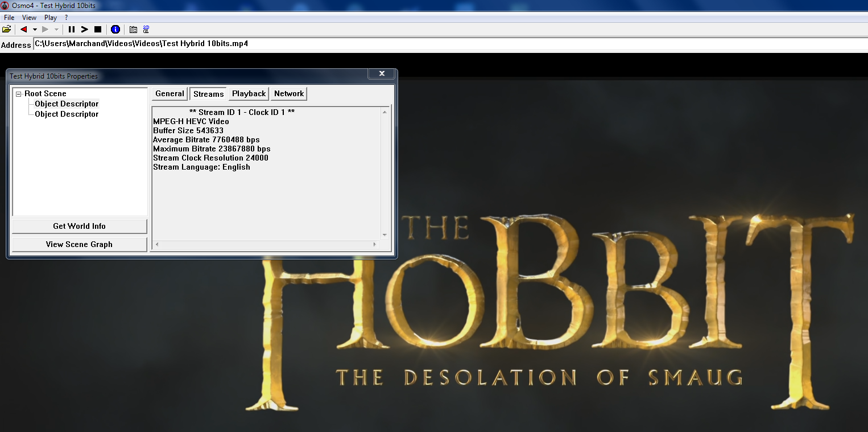
Task: Click the stream info scrollbar down arrow
Action: point(385,234)
